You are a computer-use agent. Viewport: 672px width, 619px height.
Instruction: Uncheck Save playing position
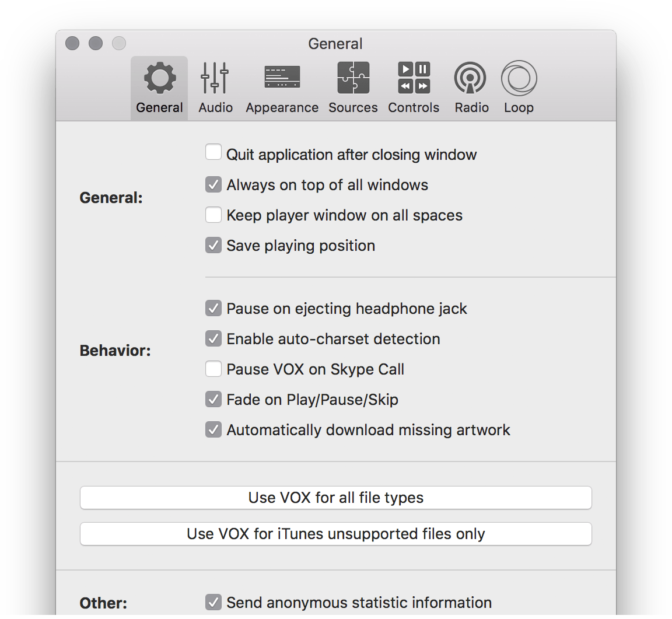[x=213, y=245]
